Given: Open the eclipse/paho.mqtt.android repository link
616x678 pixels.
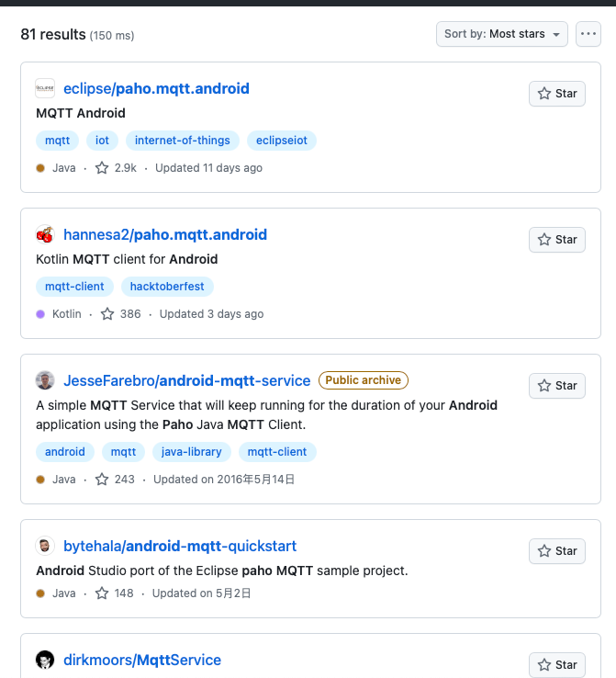Looking at the screenshot, I should 156,88.
